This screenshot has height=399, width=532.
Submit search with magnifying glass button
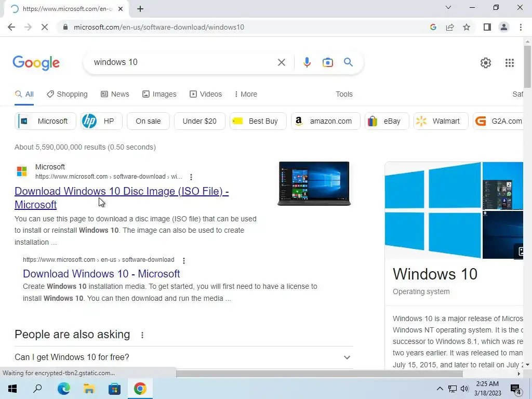pyautogui.click(x=348, y=62)
